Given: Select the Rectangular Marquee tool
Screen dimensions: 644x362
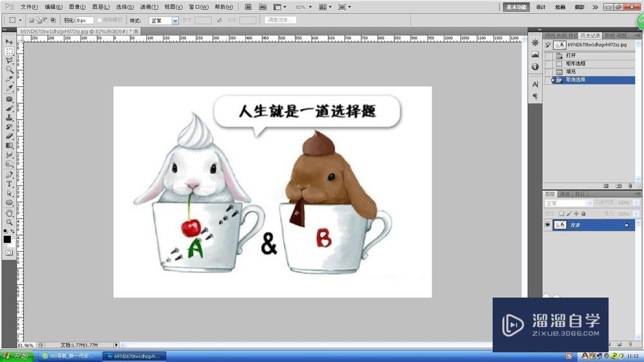Looking at the screenshot, I should click(9, 51).
